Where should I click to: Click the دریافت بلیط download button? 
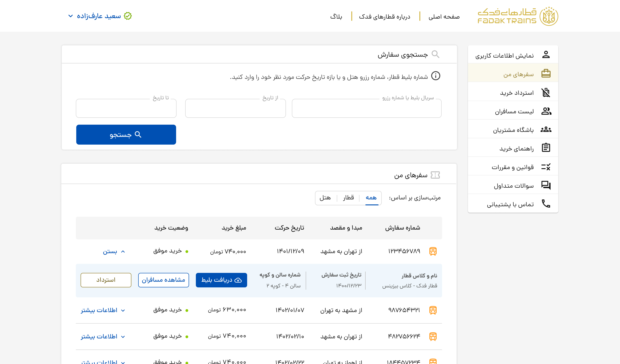pos(221,280)
